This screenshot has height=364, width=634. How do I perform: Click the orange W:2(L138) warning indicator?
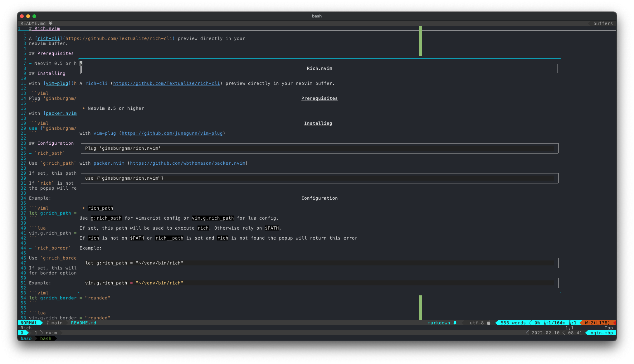[597, 323]
